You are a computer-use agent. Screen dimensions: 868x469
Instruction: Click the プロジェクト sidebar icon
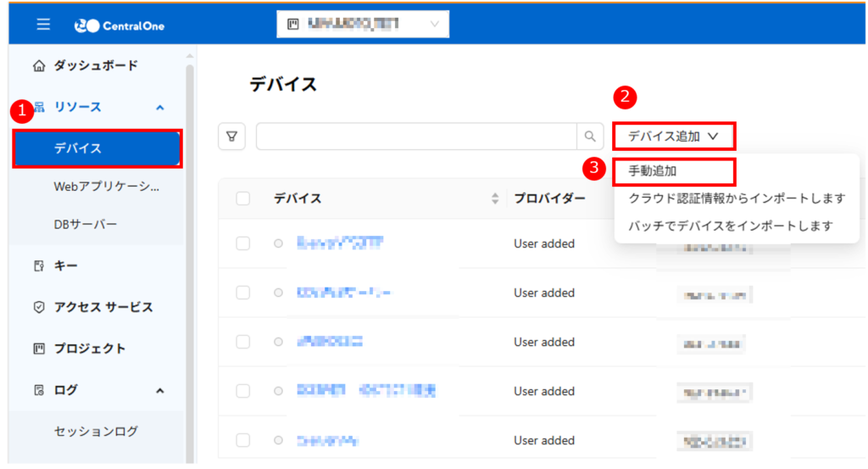tap(38, 349)
